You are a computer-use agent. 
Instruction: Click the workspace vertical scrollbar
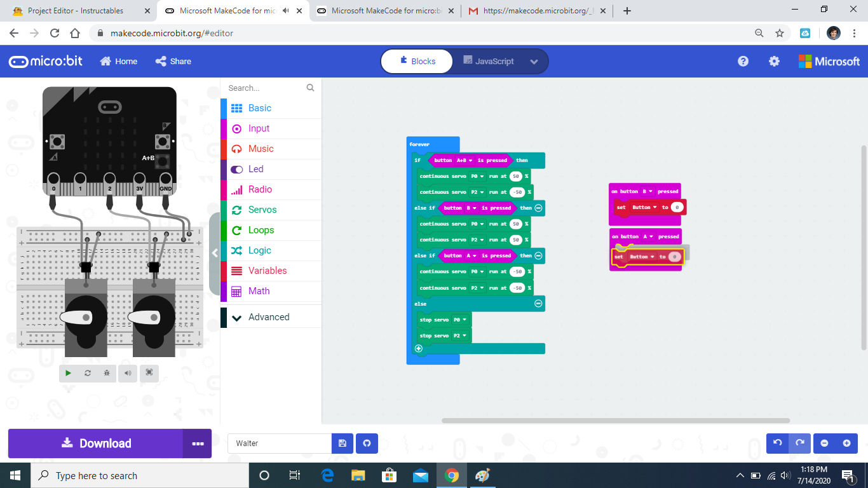pos(863,247)
